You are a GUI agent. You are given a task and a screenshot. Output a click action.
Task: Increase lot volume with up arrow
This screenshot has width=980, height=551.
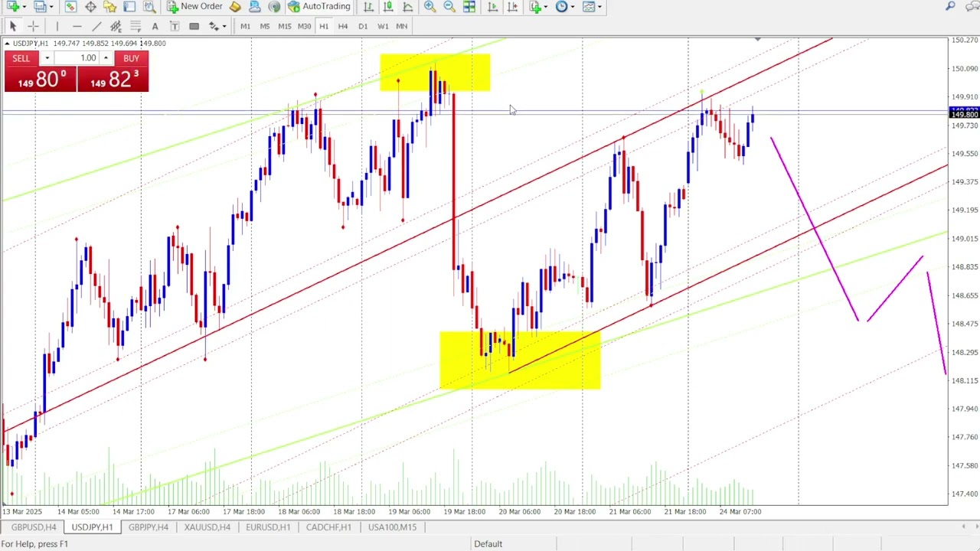click(106, 58)
